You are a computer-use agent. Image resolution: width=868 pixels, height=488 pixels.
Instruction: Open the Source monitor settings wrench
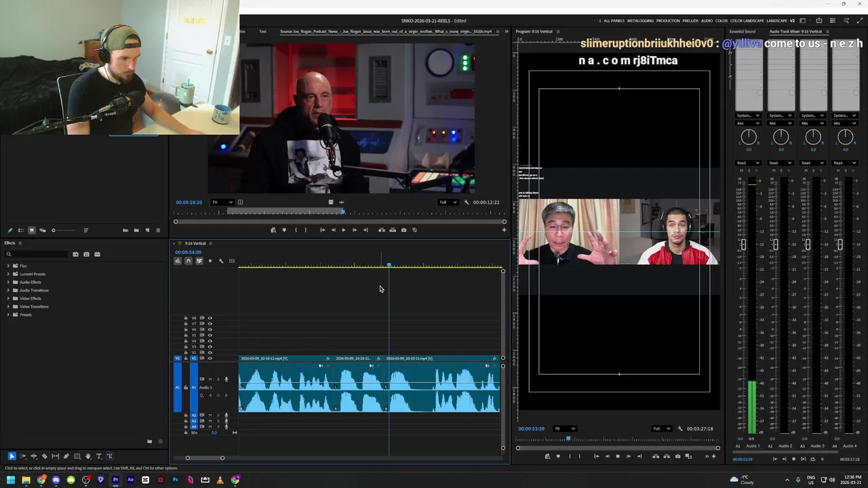click(466, 202)
